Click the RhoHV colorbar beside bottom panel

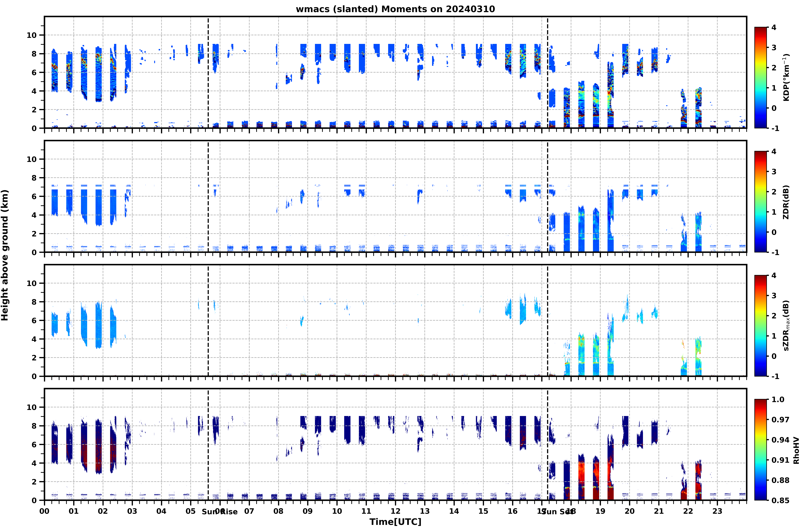pos(761,450)
